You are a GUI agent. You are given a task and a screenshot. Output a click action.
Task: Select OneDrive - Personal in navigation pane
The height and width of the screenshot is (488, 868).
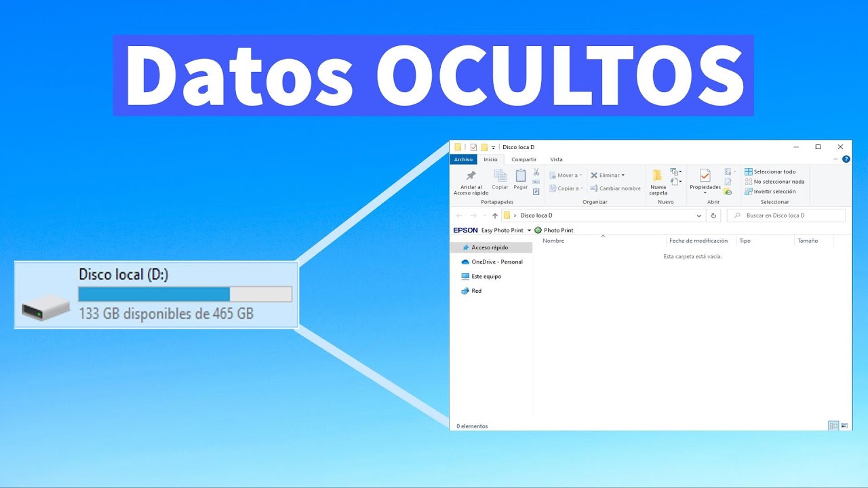point(492,262)
